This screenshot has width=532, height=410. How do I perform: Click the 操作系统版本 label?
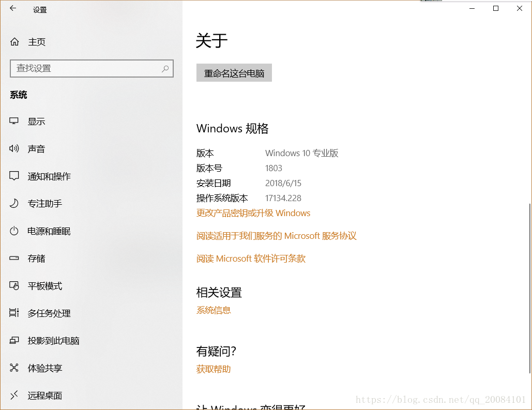[x=222, y=198]
